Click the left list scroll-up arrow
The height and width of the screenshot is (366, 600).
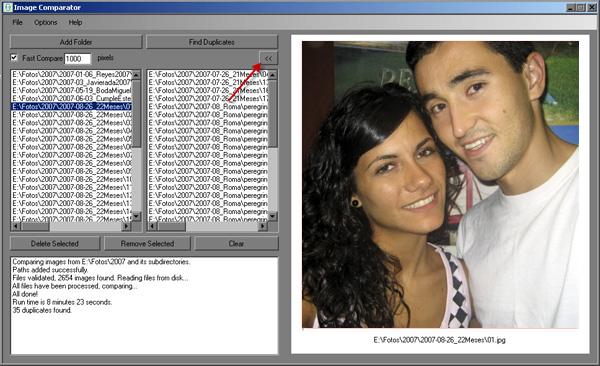[x=136, y=75]
